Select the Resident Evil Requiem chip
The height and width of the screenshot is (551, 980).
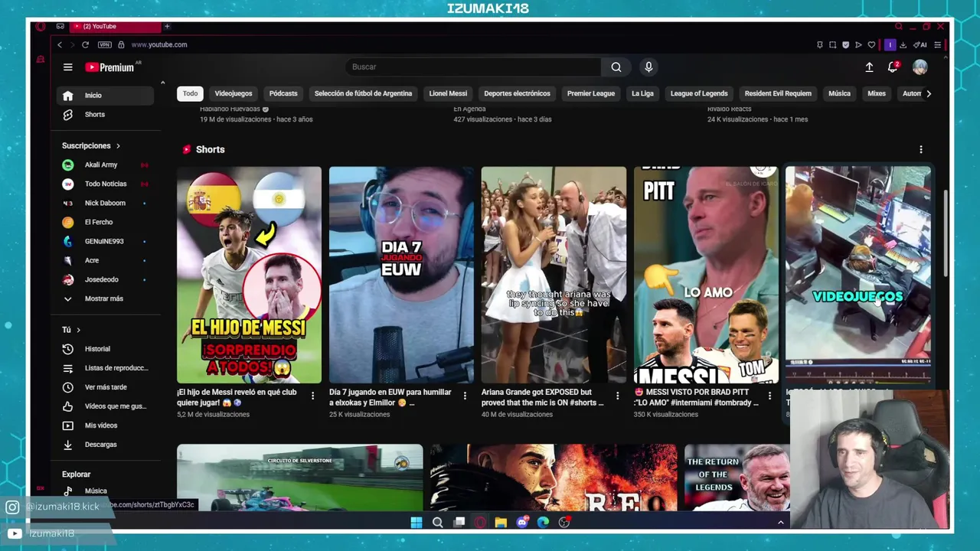pyautogui.click(x=778, y=93)
